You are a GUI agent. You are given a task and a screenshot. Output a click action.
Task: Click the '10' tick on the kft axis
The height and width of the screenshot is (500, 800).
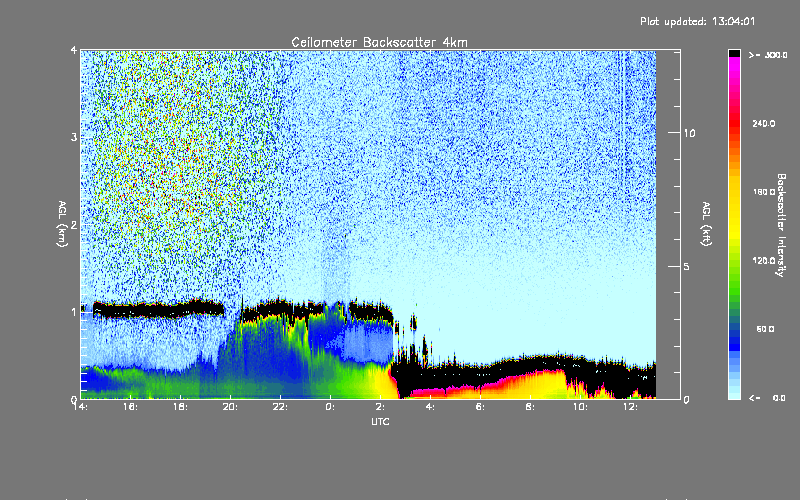coord(689,133)
